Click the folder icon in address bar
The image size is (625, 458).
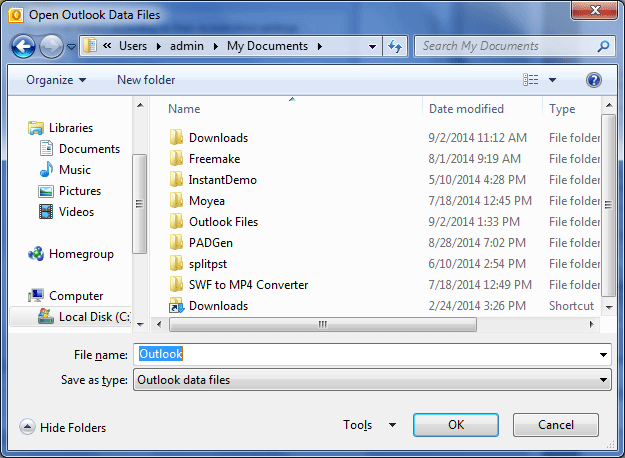coord(90,46)
